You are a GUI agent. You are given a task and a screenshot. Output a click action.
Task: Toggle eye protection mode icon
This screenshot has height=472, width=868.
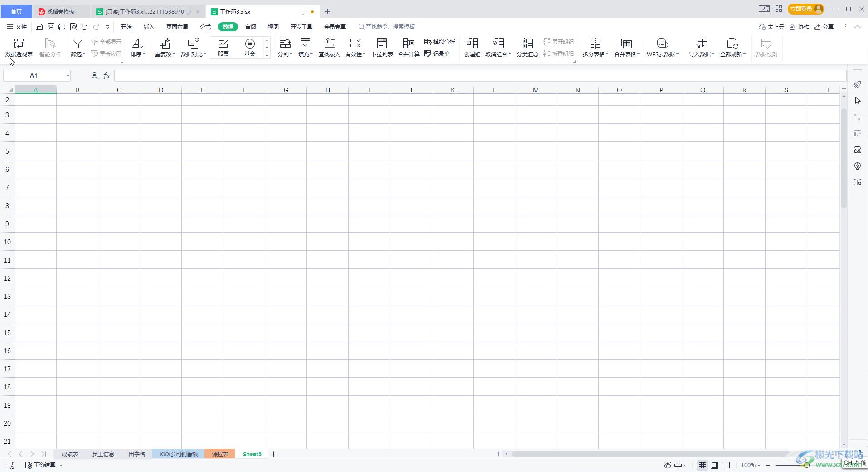pyautogui.click(x=667, y=465)
